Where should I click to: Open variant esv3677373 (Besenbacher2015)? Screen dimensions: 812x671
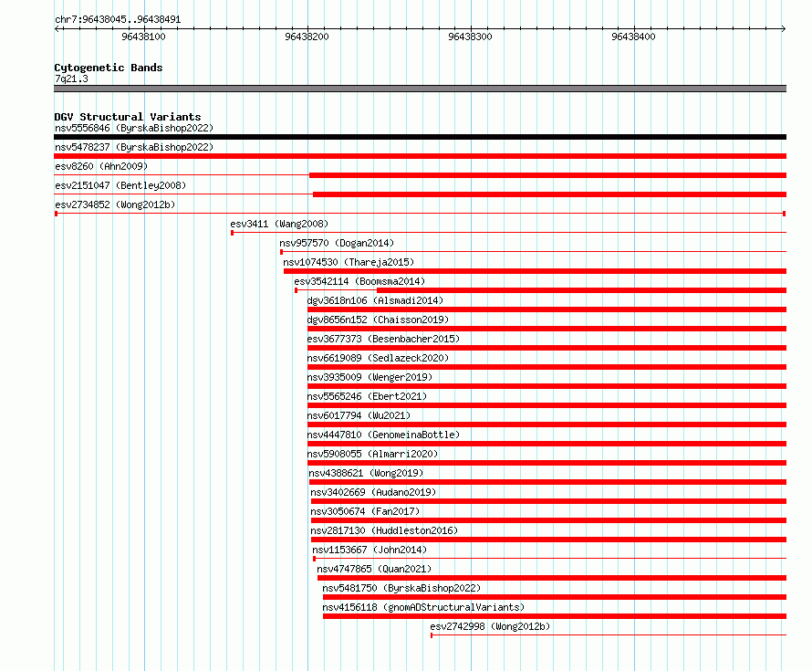coord(383,339)
